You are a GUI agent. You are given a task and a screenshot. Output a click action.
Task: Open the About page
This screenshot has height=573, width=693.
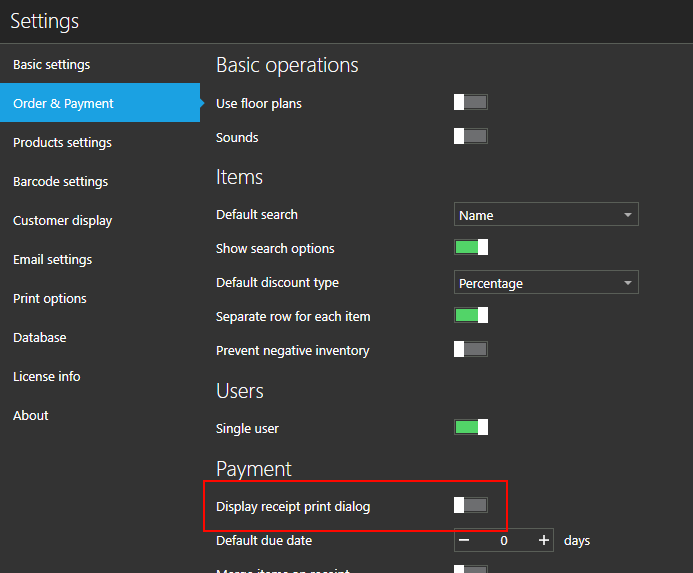coord(31,416)
